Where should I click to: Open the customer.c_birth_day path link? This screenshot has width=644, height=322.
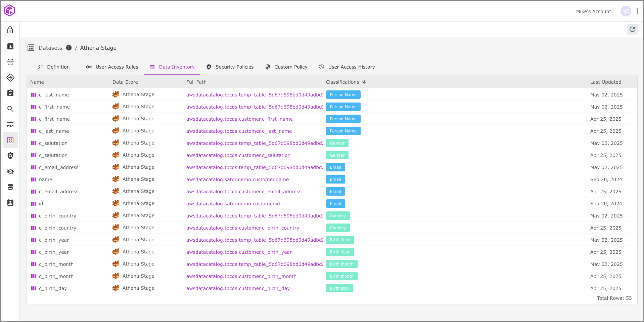pos(238,288)
